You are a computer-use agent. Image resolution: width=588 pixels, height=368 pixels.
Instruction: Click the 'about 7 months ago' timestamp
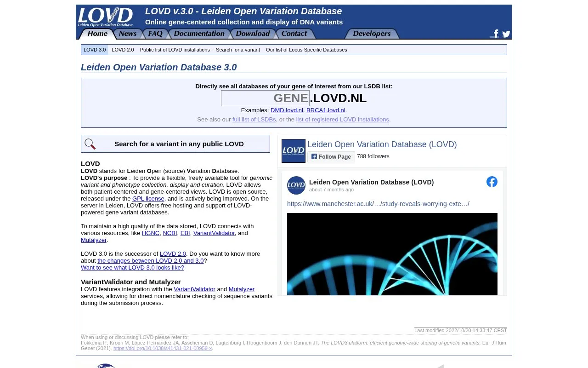(331, 190)
